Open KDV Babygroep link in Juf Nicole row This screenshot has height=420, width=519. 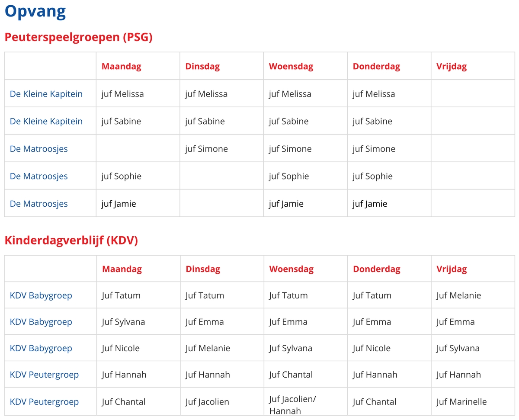[x=41, y=348]
